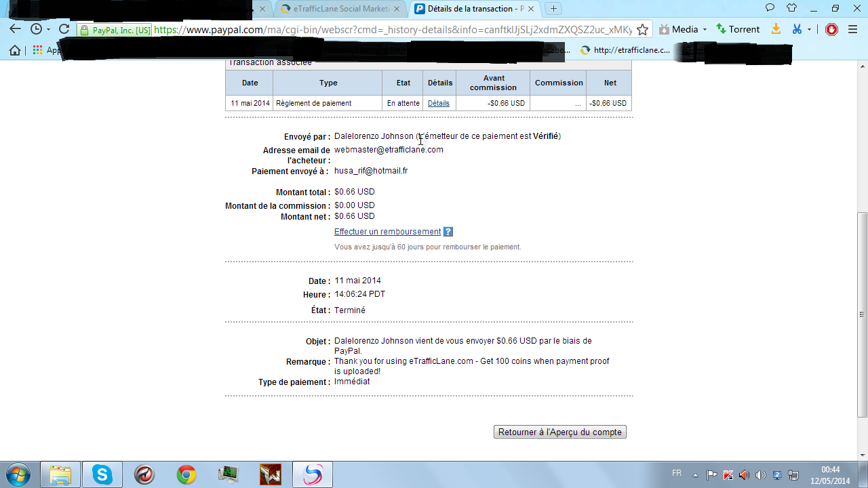Expand the scissors extension dropdown arrow

point(809,30)
